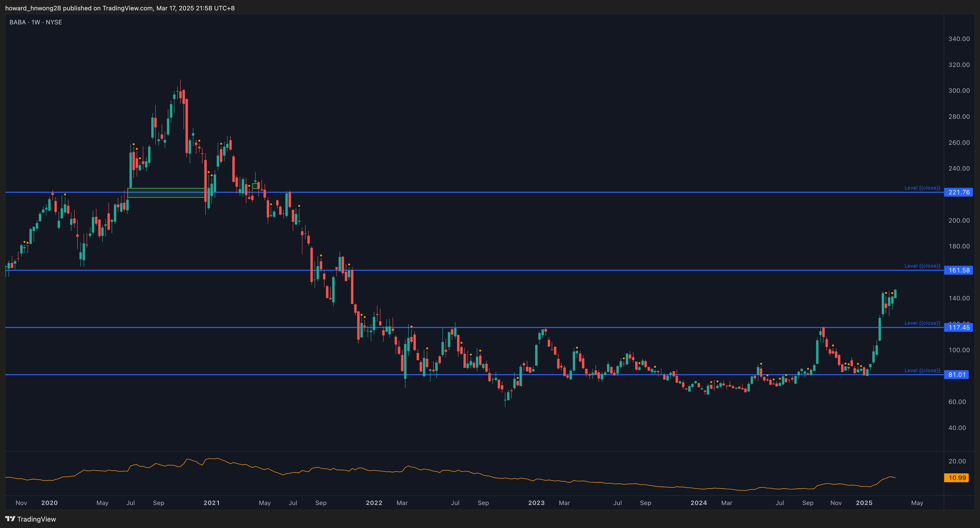The height and width of the screenshot is (528, 980).
Task: Click the 2025 year label on time axis
Action: pyautogui.click(x=864, y=503)
